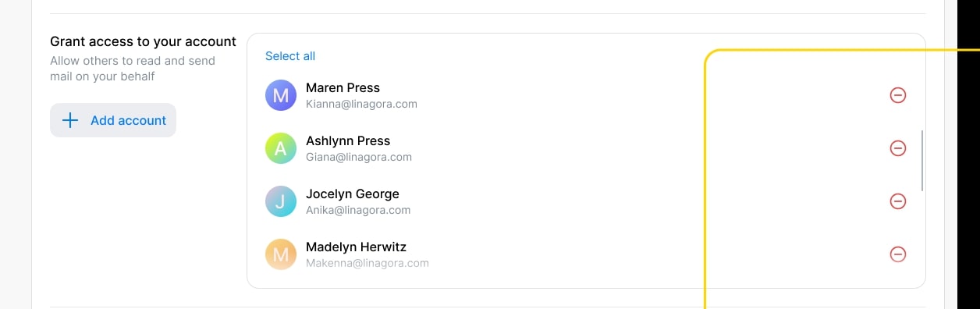The image size is (980, 309).
Task: Select the orange M avatar of Madelyn Herwitz
Action: click(281, 254)
